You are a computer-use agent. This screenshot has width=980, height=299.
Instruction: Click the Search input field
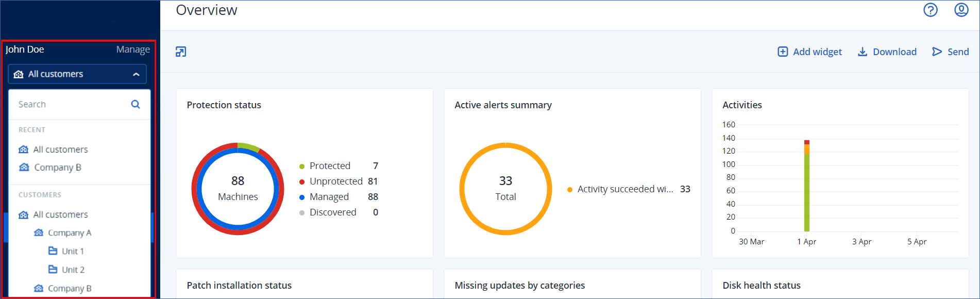[x=72, y=104]
